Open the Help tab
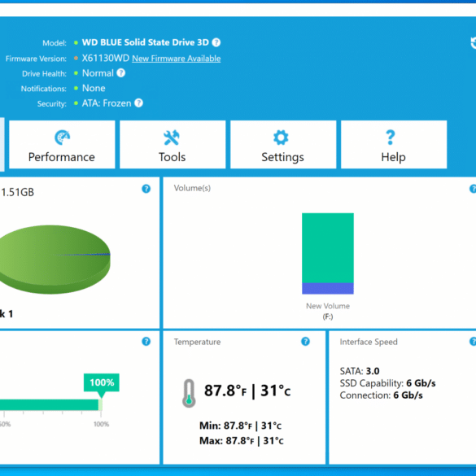476x476 pixels. pos(394,145)
